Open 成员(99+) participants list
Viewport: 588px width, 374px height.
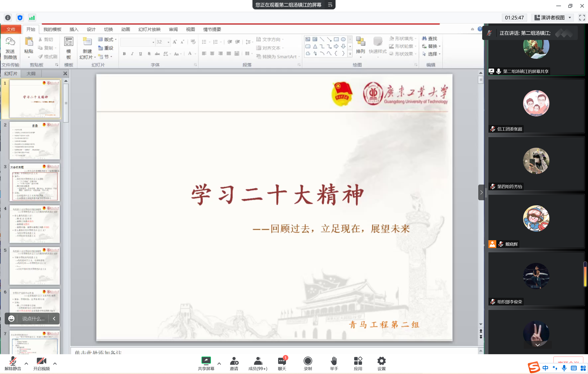coord(258,363)
